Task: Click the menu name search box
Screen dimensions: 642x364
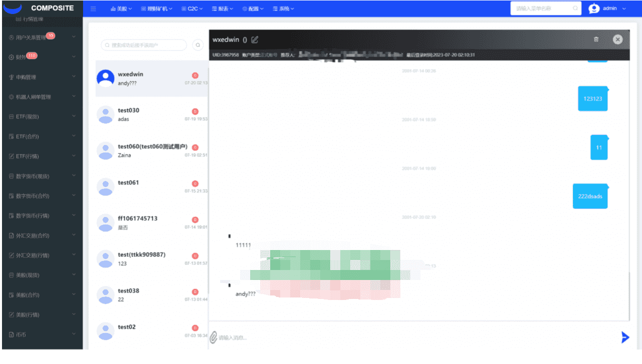Action: (x=543, y=8)
